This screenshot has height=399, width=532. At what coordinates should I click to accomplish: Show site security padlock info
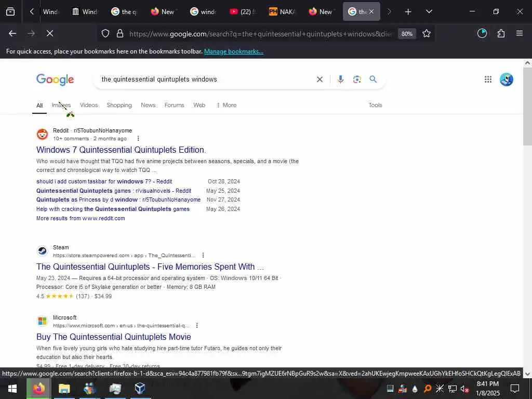120,34
